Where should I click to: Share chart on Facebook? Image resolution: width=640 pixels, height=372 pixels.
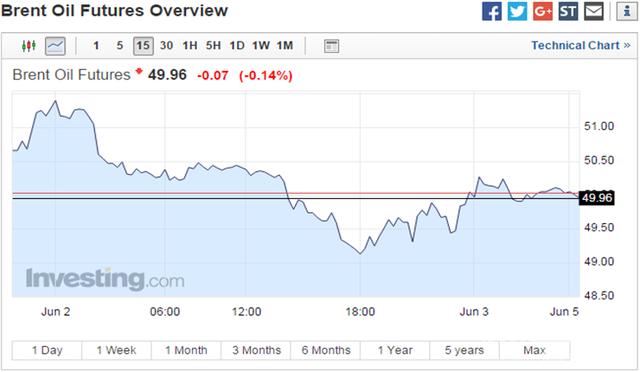pyautogui.click(x=491, y=11)
